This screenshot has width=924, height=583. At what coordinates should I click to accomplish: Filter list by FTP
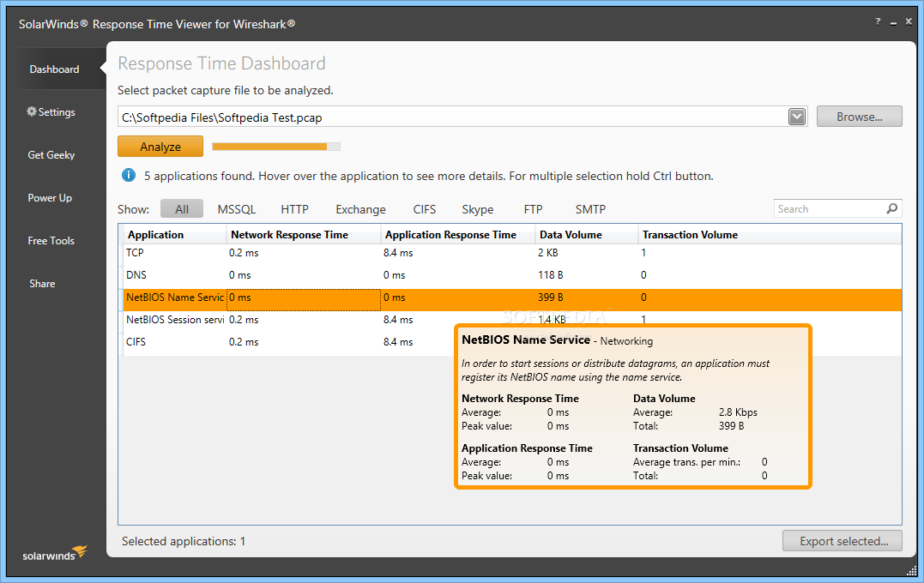click(x=534, y=209)
